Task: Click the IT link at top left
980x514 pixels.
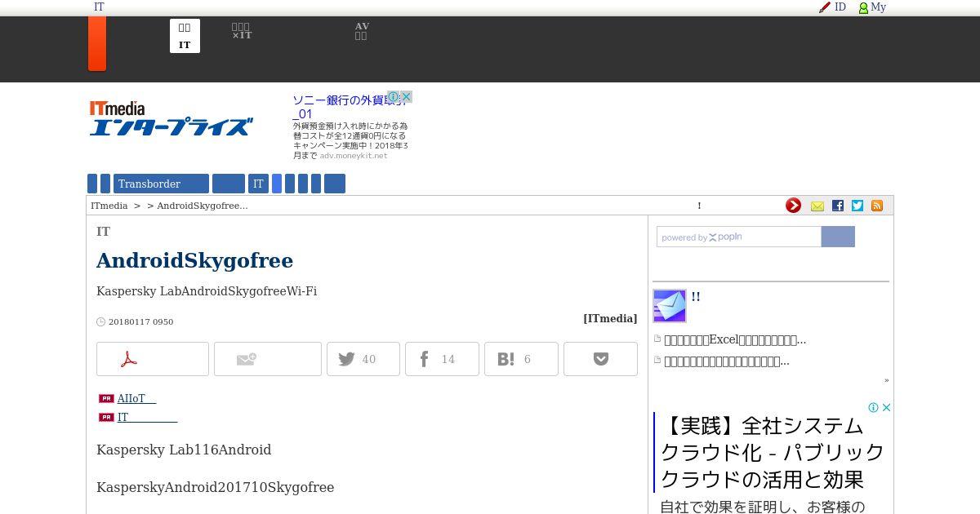Action: 99,7
